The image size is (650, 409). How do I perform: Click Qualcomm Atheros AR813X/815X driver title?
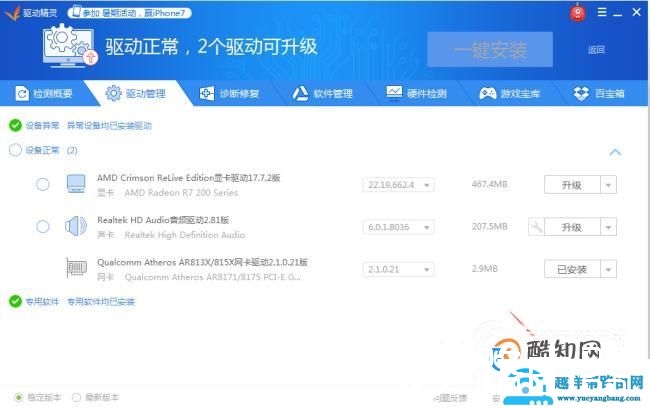[x=202, y=262]
